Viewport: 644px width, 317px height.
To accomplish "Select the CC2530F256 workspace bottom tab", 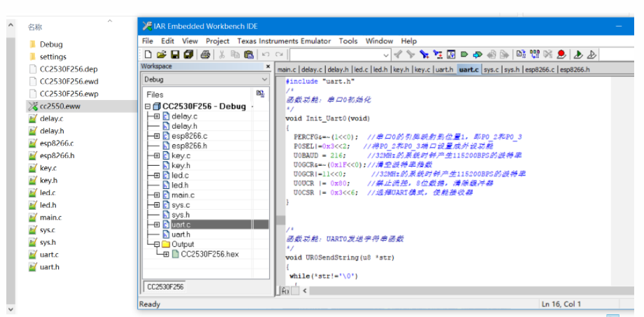I will coord(165,287).
